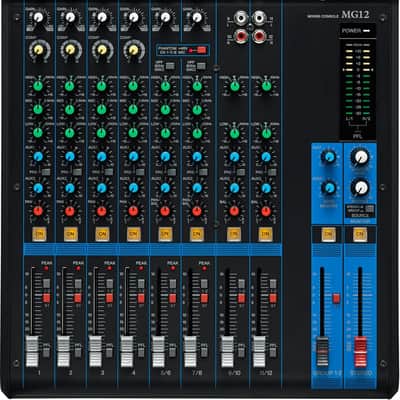400x400 pixels.
Task: Click the GROUP 1-2 master fader cap
Action: [322, 352]
